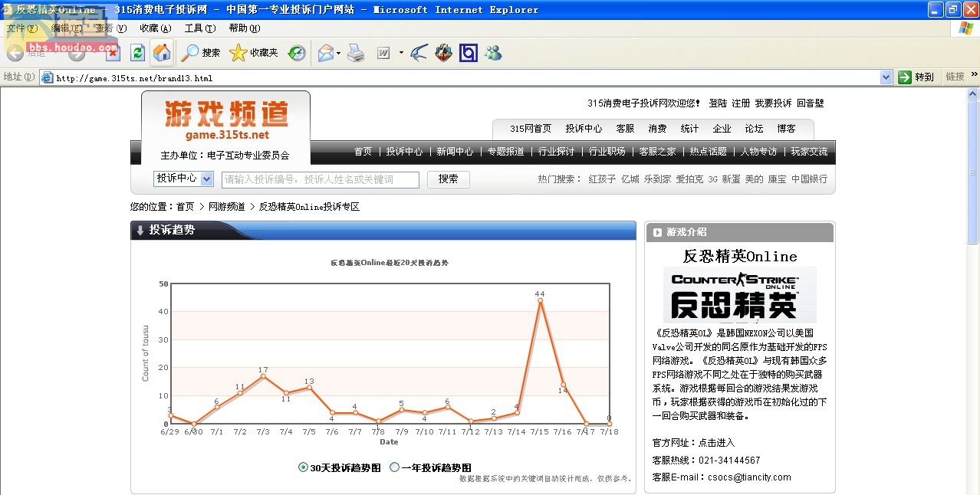The width and height of the screenshot is (980, 495).
Task: Click the 注册 register link
Action: [741, 103]
